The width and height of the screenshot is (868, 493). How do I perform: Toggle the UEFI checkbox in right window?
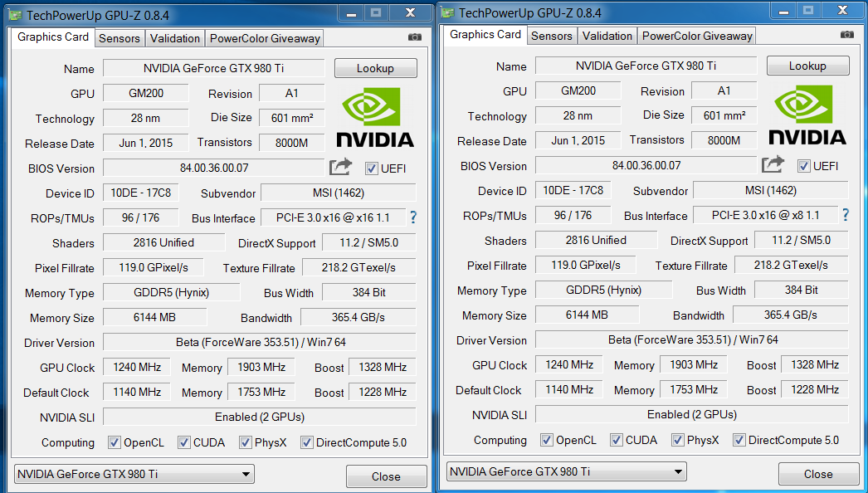[804, 166]
